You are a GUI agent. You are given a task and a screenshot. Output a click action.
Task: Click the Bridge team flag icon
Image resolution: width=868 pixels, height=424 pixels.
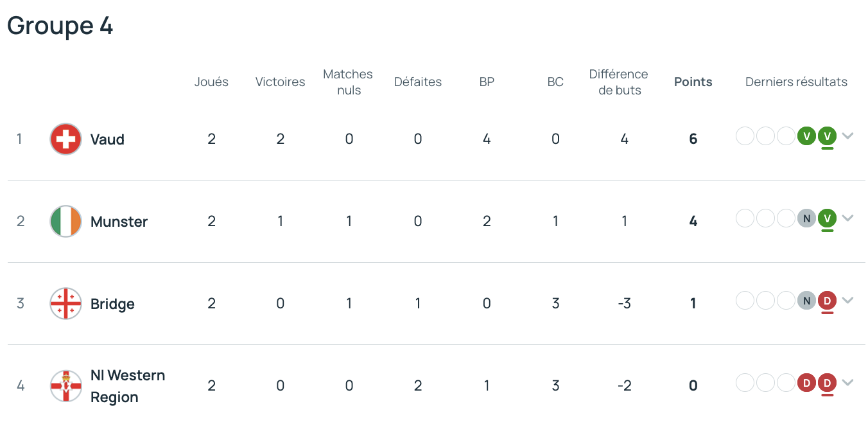[65, 303]
